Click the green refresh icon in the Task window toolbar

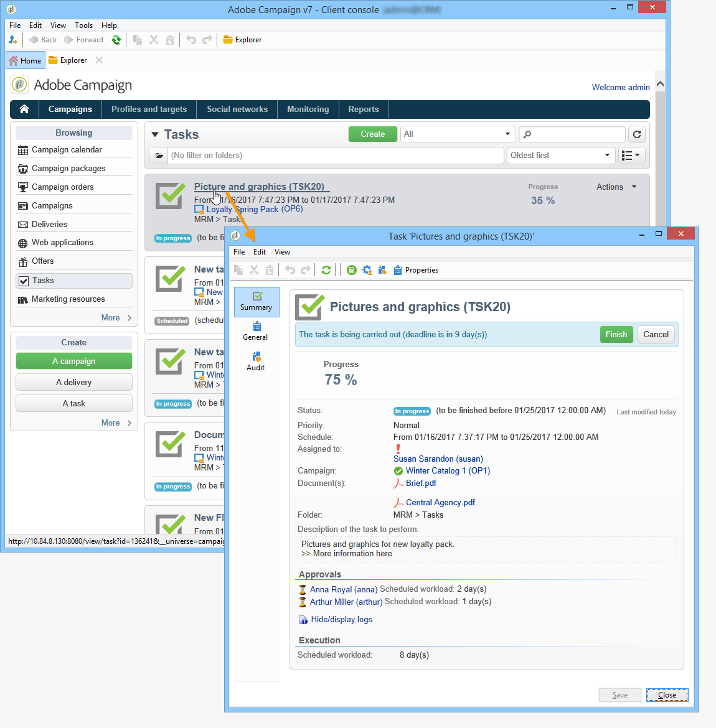coord(326,270)
